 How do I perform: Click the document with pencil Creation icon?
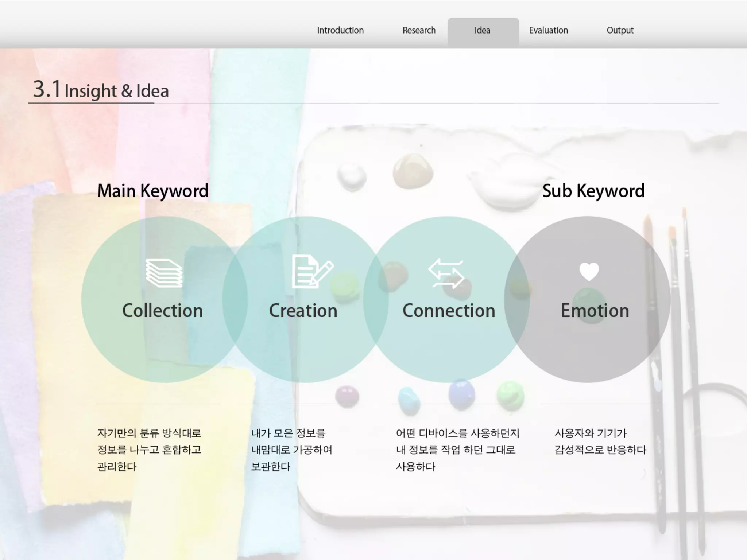[x=312, y=272]
